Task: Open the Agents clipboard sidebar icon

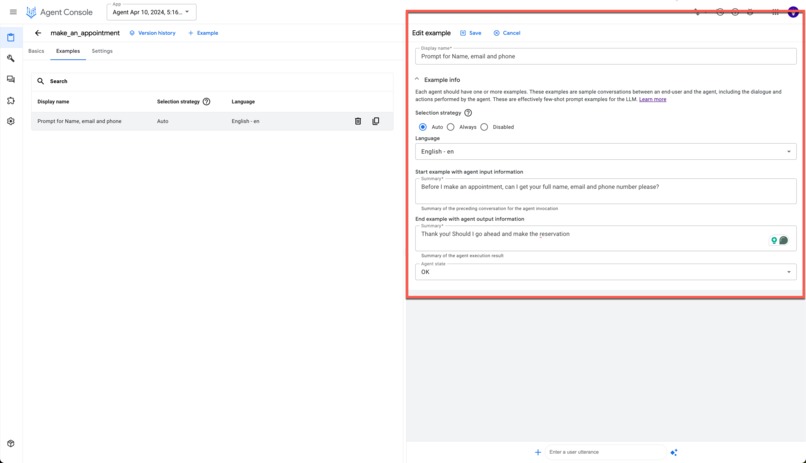Action: click(11, 38)
